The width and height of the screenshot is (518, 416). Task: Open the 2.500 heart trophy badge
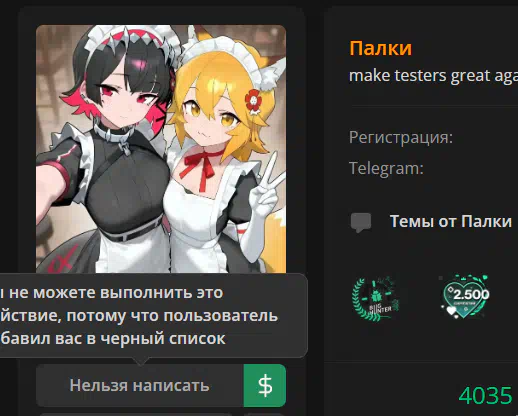[466, 296]
